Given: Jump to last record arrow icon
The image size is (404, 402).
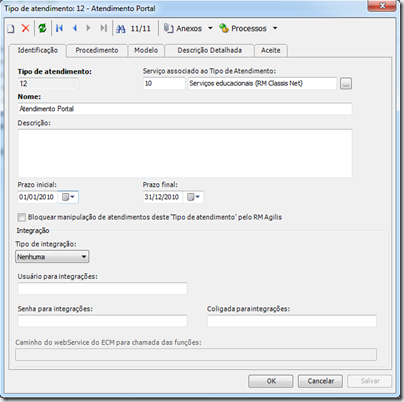Looking at the screenshot, I should point(104,28).
